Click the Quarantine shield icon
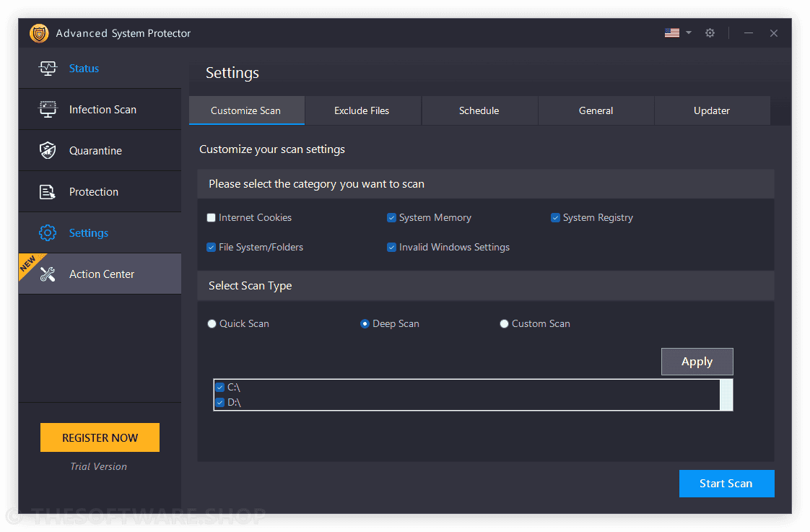 (x=48, y=150)
